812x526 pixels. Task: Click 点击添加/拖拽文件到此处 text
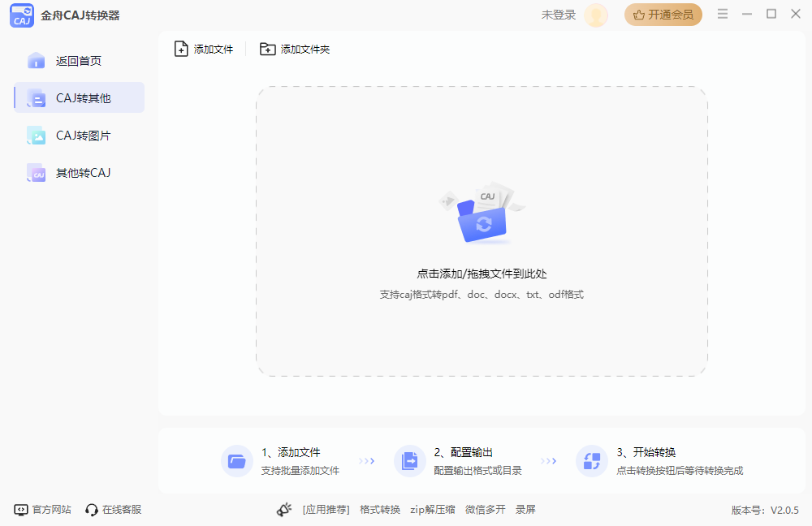click(x=482, y=274)
